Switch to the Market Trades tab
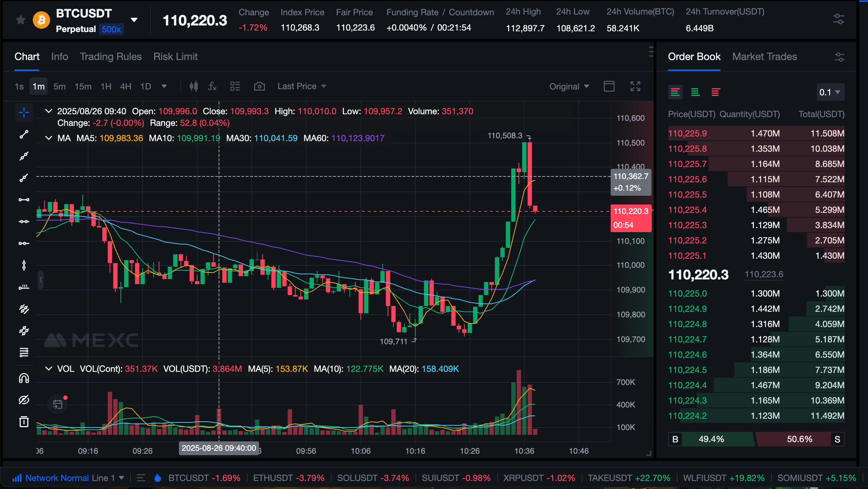Screen dimensions: 868x489 coord(764,57)
